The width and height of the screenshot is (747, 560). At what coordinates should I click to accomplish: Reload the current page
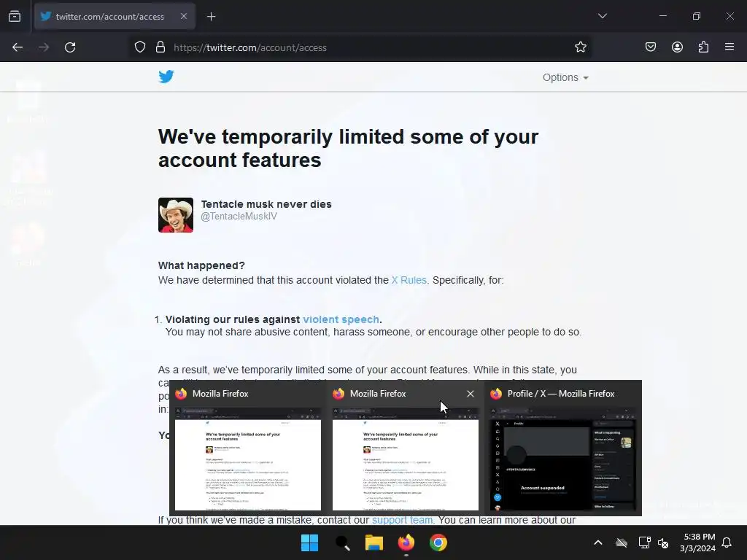coord(70,47)
